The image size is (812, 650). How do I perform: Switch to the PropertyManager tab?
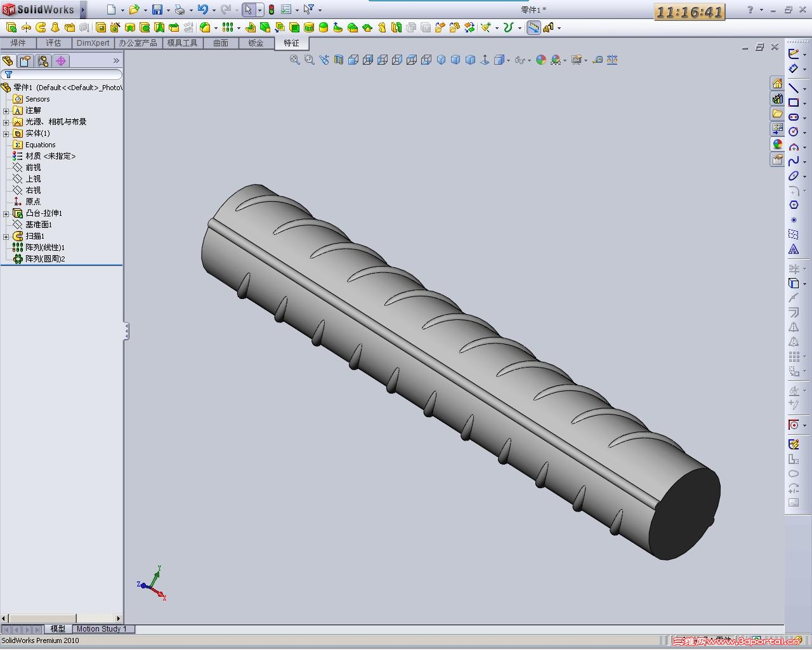tap(25, 61)
